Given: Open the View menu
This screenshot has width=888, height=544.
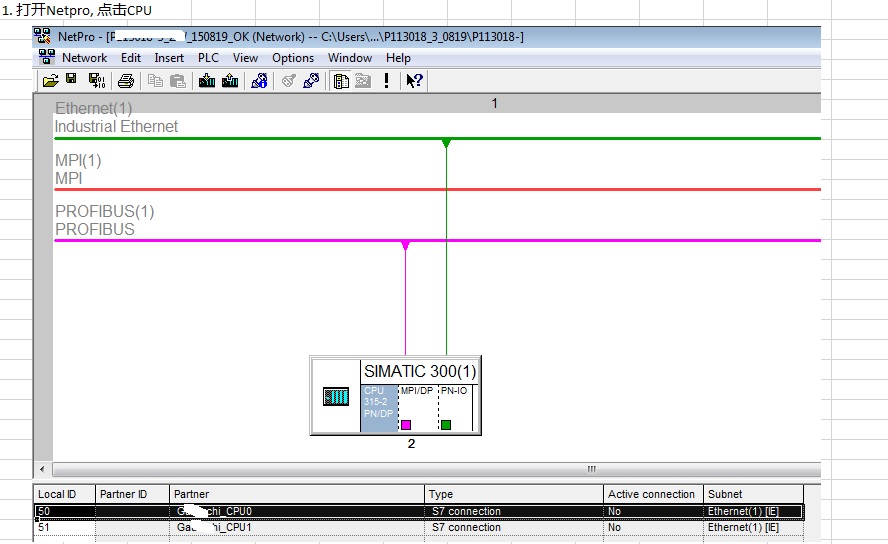Looking at the screenshot, I should (245, 58).
